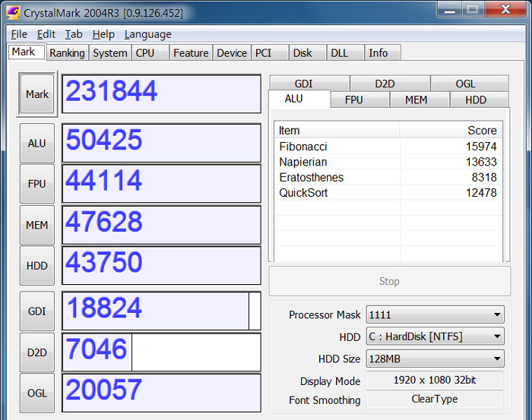Click the Score column header
The height and width of the screenshot is (420, 532).
point(451,130)
